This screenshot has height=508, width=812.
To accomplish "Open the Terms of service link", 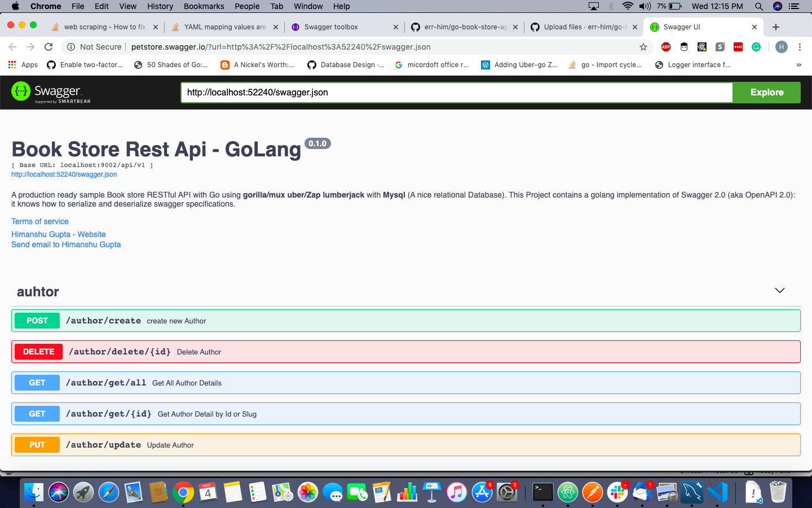I will pos(39,221).
